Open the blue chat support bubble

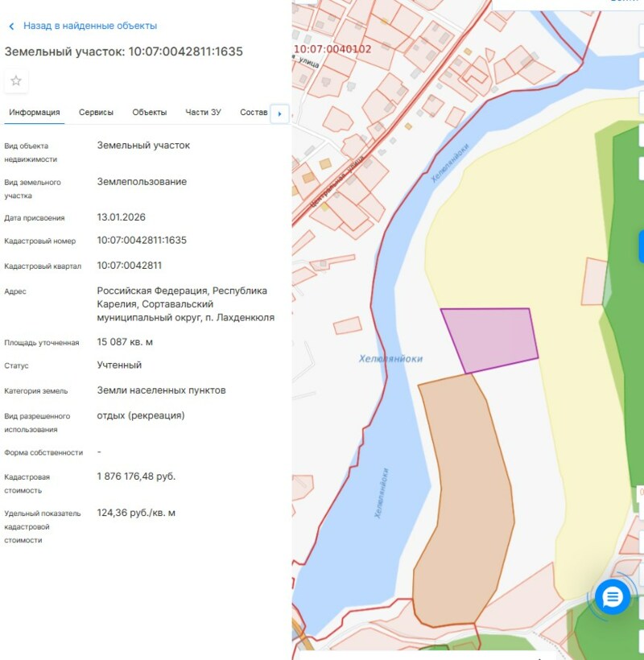(613, 597)
